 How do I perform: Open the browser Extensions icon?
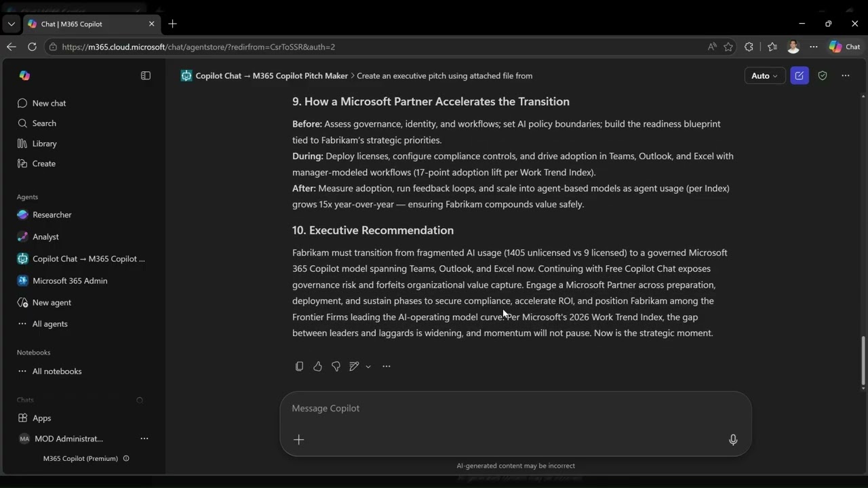[749, 47]
